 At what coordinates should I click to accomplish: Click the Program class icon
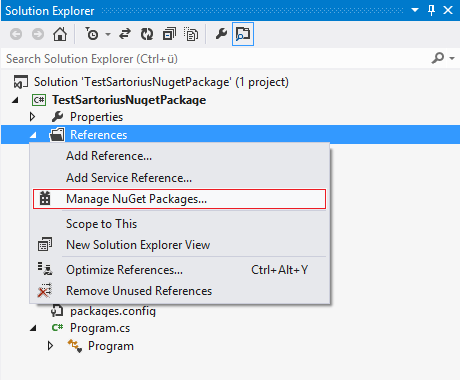[75, 346]
